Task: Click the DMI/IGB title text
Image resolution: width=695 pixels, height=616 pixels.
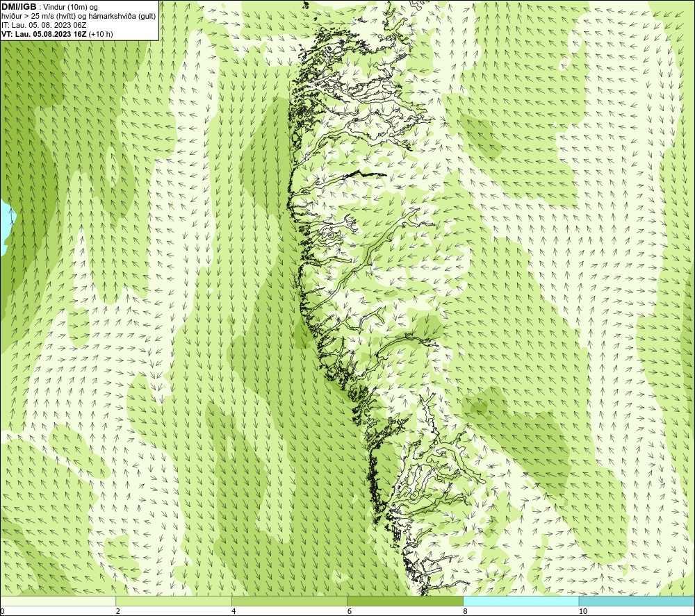Action: (x=19, y=7)
